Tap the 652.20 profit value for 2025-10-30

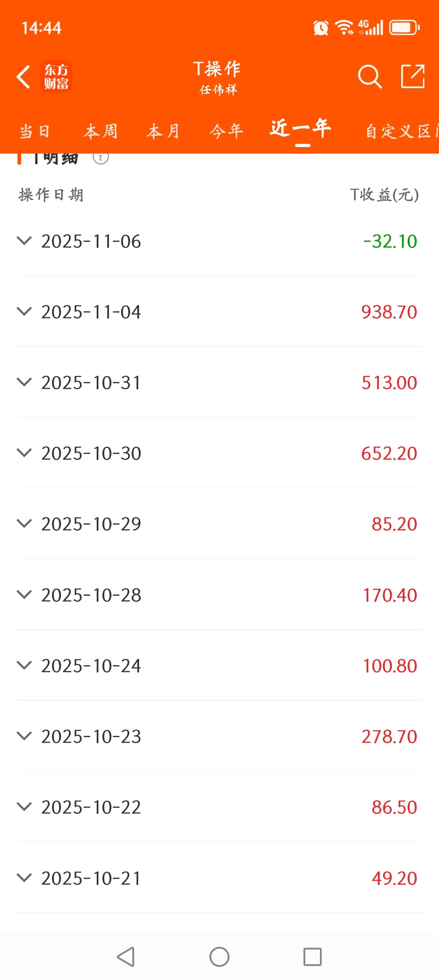(389, 453)
